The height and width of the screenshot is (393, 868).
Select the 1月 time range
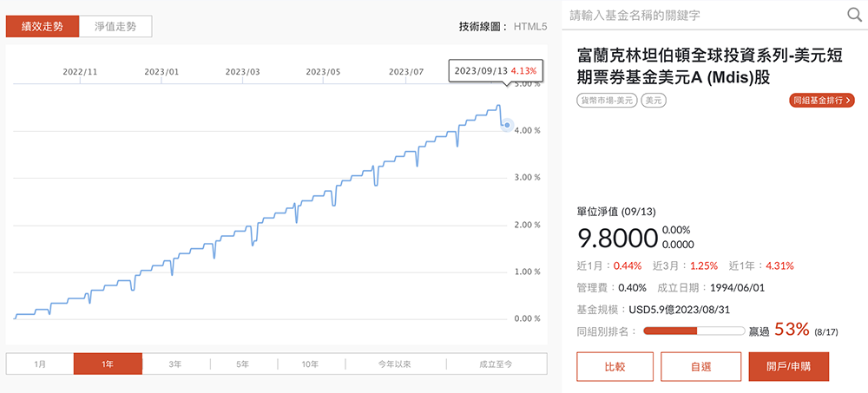pos(40,364)
